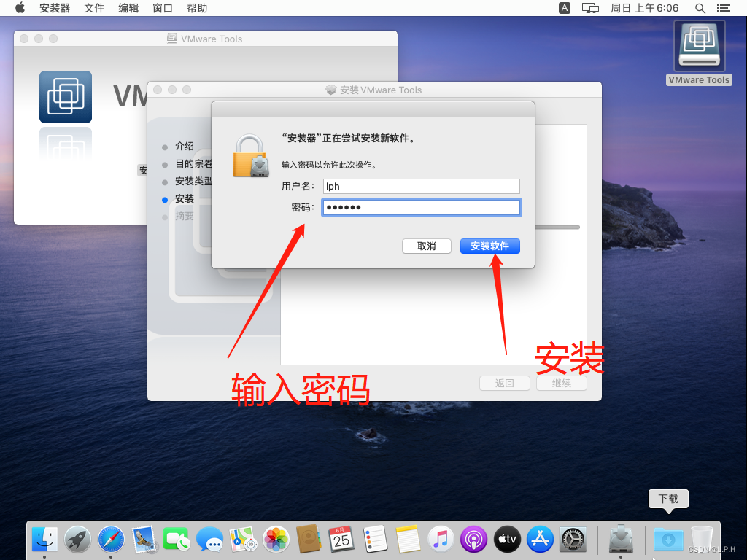The height and width of the screenshot is (560, 747).
Task: Open Notes from the Dock
Action: point(408,539)
